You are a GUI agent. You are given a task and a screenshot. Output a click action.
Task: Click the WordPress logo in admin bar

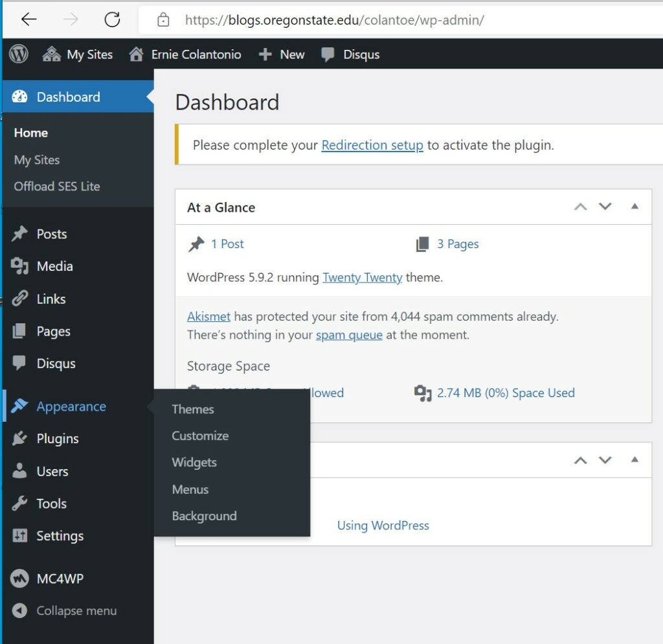pos(19,54)
